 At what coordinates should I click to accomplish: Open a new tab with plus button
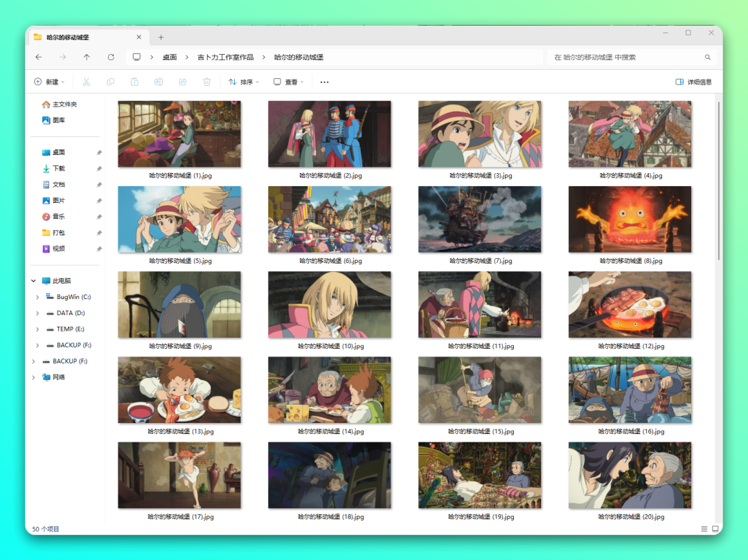click(x=161, y=37)
